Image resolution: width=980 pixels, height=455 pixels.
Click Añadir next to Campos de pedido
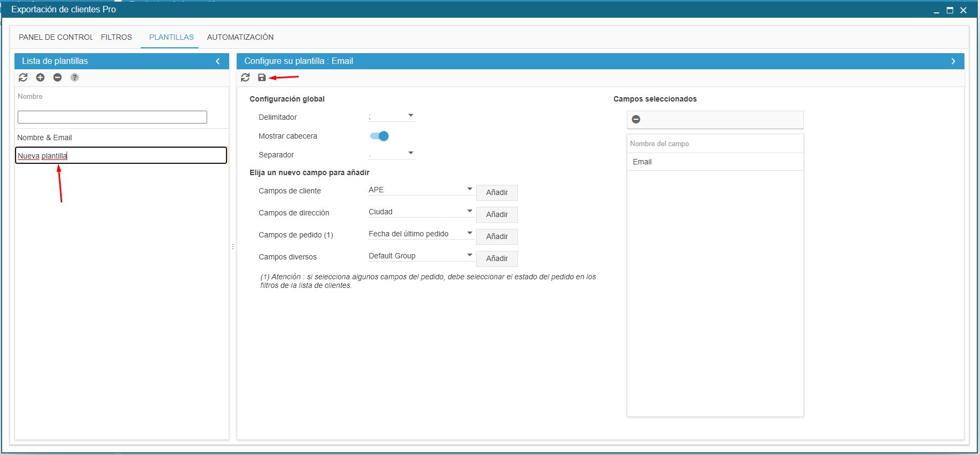pos(496,236)
